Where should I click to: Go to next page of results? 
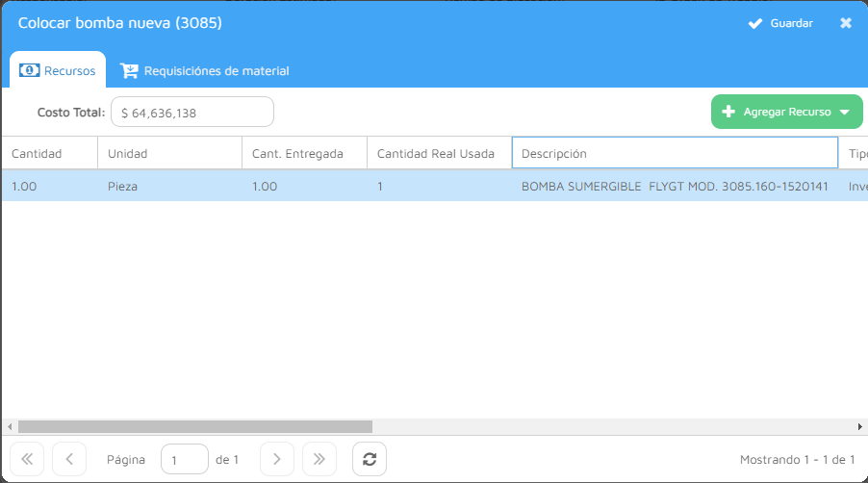(277, 460)
